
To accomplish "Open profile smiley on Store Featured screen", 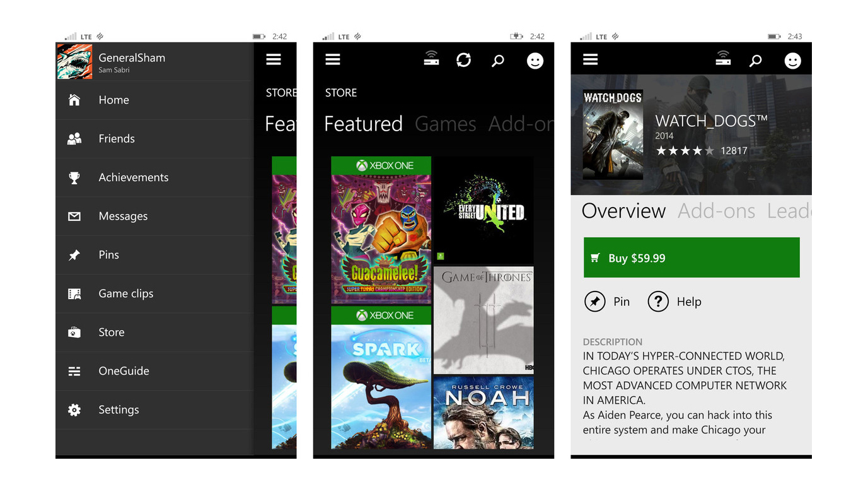I will pyautogui.click(x=535, y=61).
